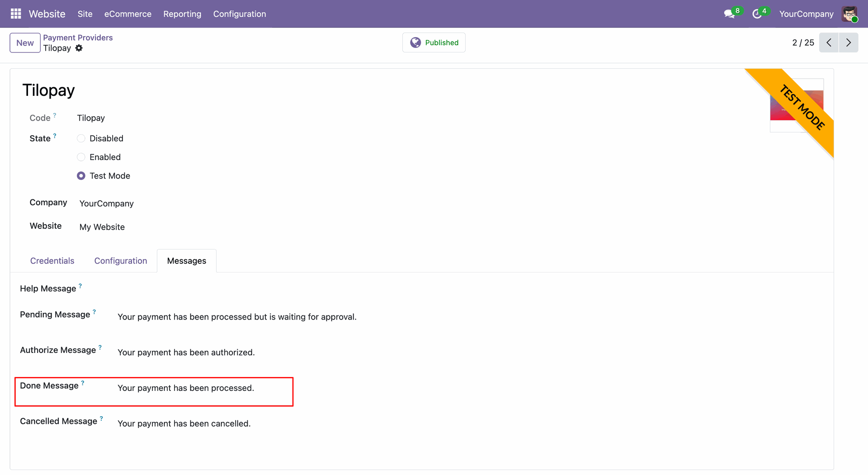Select the Messages tab
The image size is (868, 475).
click(x=187, y=261)
